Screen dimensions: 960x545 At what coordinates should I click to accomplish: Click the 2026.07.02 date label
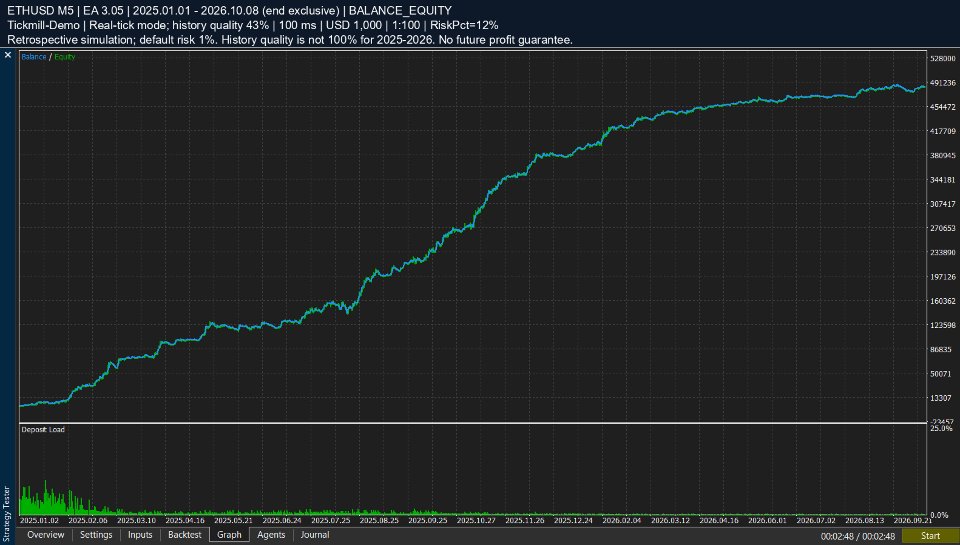tap(816, 521)
